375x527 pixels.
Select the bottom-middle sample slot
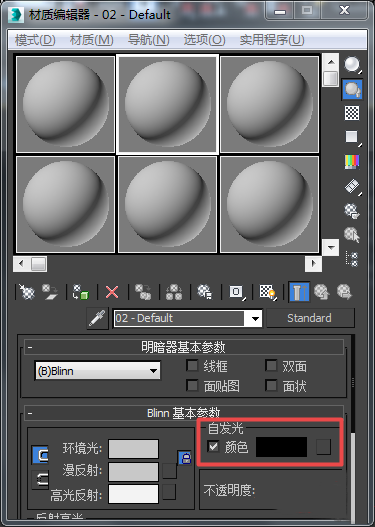[x=167, y=204]
